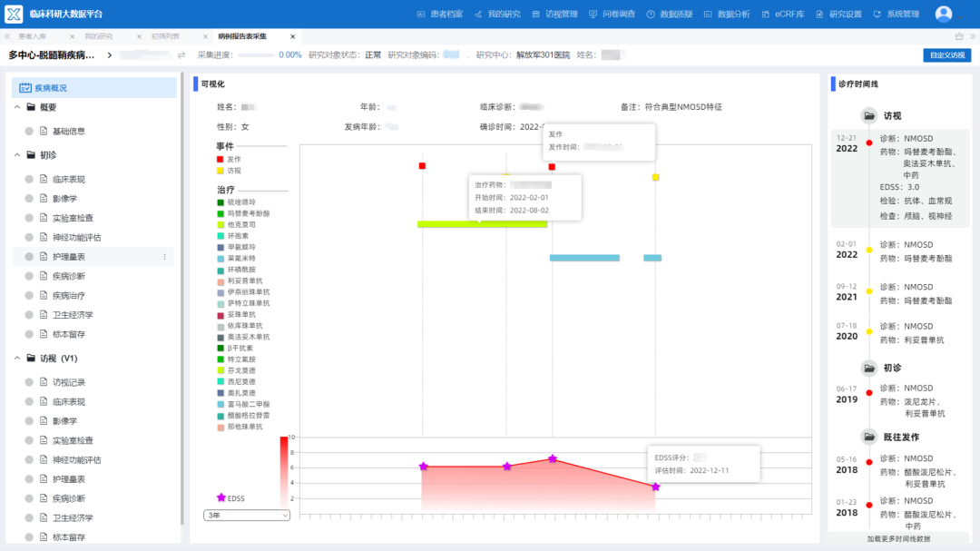Click the status circle beside 访视记录
Viewport: 980px width, 551px height.
29,382
